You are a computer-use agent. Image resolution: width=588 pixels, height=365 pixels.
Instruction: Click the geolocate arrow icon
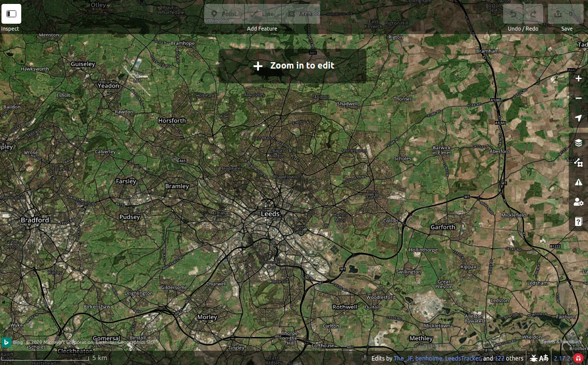pyautogui.click(x=578, y=118)
